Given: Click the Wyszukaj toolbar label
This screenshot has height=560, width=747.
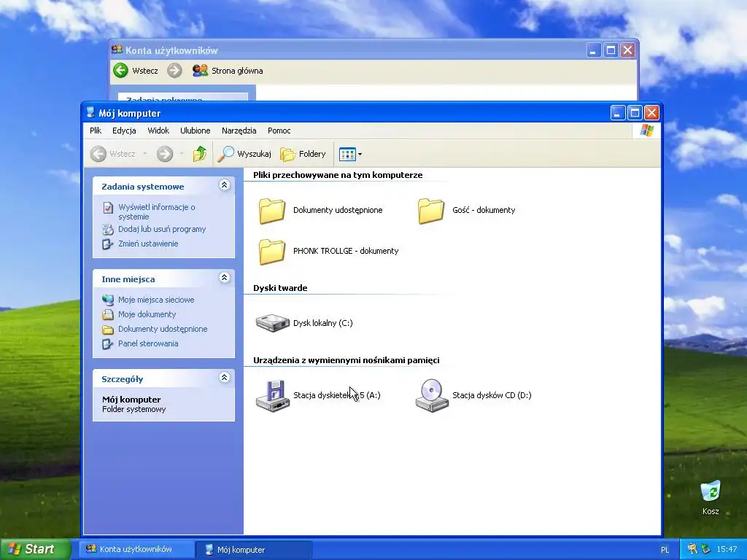Looking at the screenshot, I should pyautogui.click(x=254, y=154).
